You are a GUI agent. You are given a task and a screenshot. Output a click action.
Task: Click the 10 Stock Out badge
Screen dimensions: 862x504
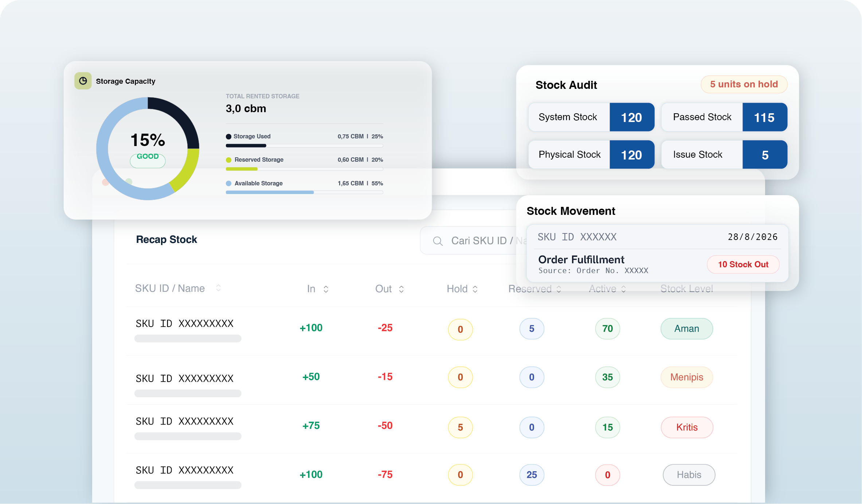(x=743, y=264)
